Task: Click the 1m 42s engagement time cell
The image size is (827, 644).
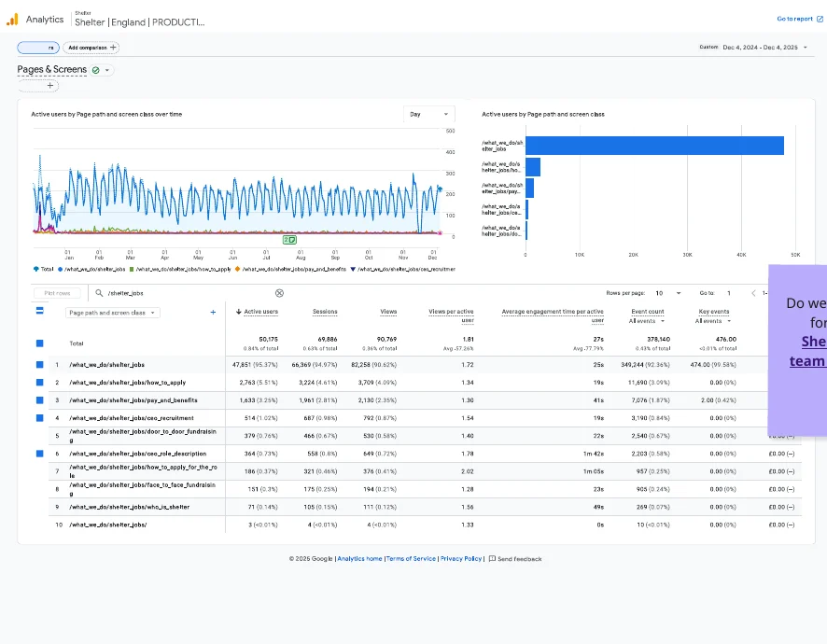Action: point(594,454)
